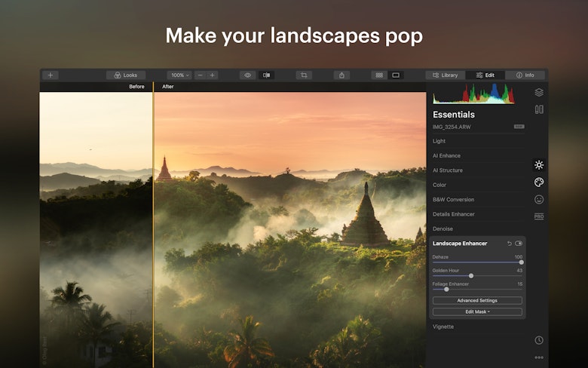Toggle the eye quick preview
The image size is (588, 368).
pos(247,75)
